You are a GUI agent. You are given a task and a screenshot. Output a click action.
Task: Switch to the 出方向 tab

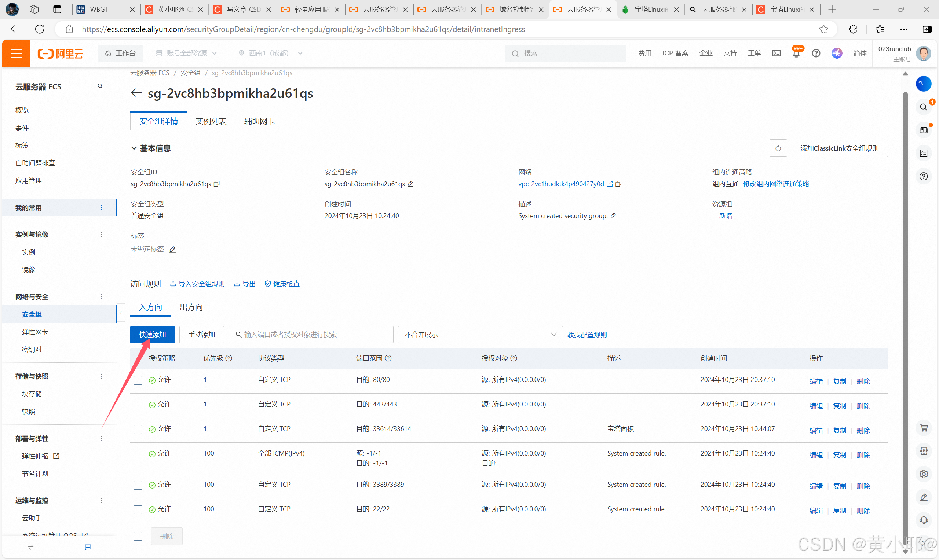(x=191, y=307)
